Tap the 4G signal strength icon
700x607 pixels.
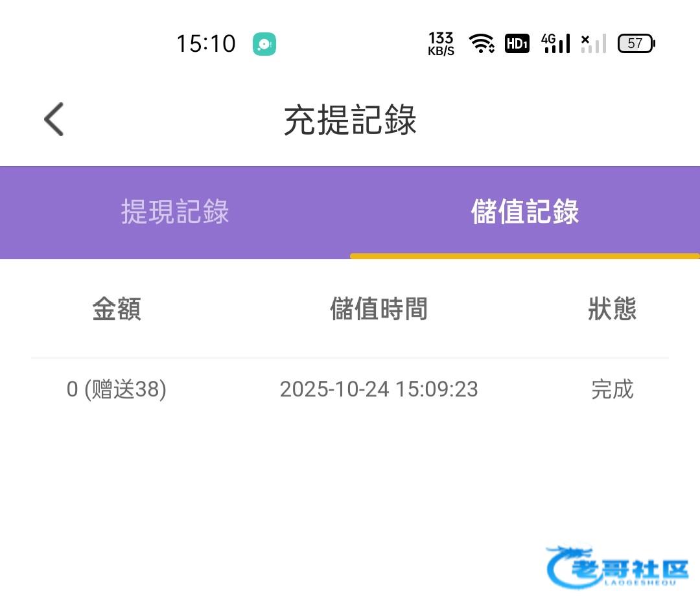(556, 43)
